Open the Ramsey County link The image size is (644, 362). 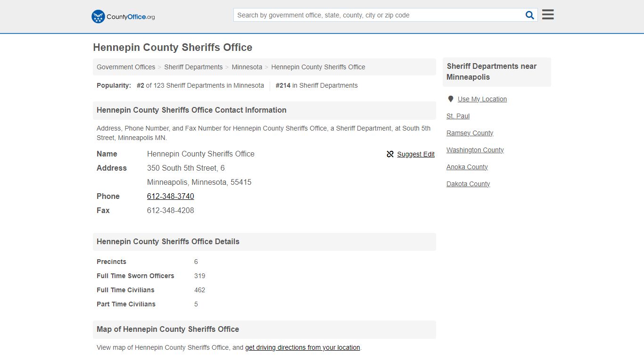(x=470, y=133)
